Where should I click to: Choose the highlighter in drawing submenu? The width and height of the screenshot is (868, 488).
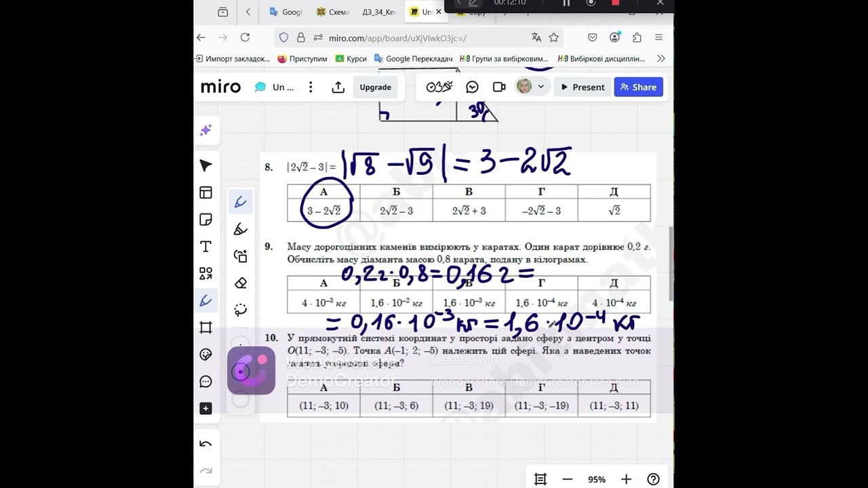241,229
